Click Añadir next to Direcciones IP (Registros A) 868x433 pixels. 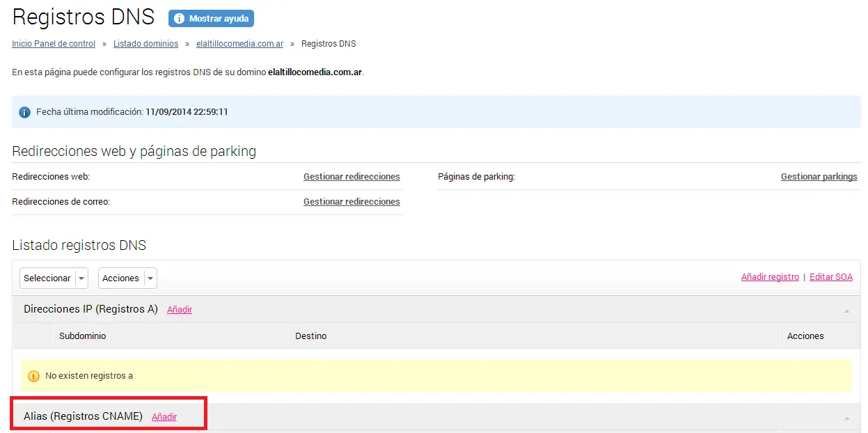point(180,310)
